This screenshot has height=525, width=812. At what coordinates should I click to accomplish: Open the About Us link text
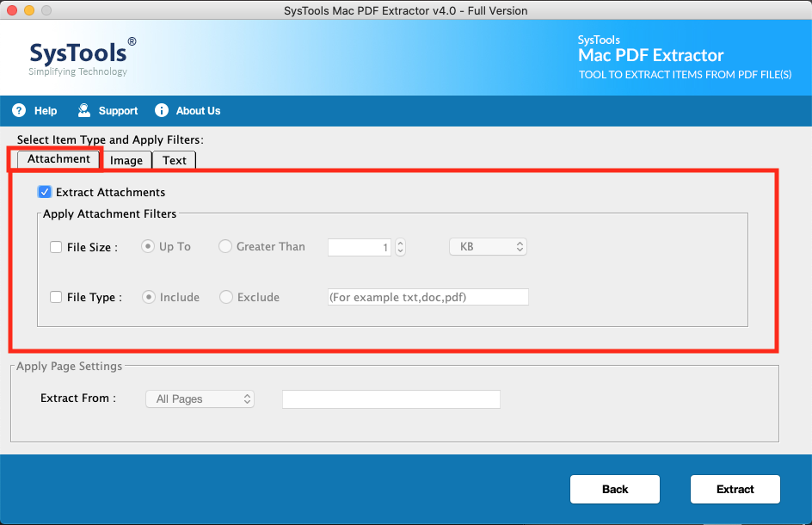click(199, 111)
